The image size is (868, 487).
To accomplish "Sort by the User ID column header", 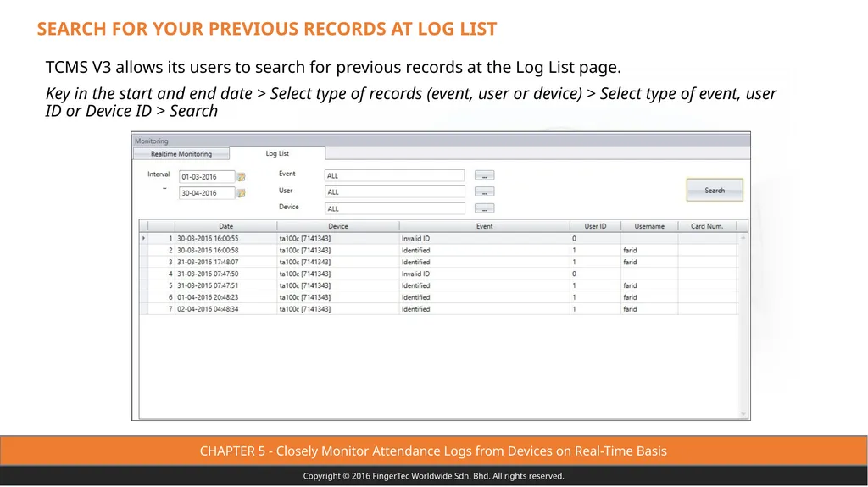I will (x=595, y=226).
